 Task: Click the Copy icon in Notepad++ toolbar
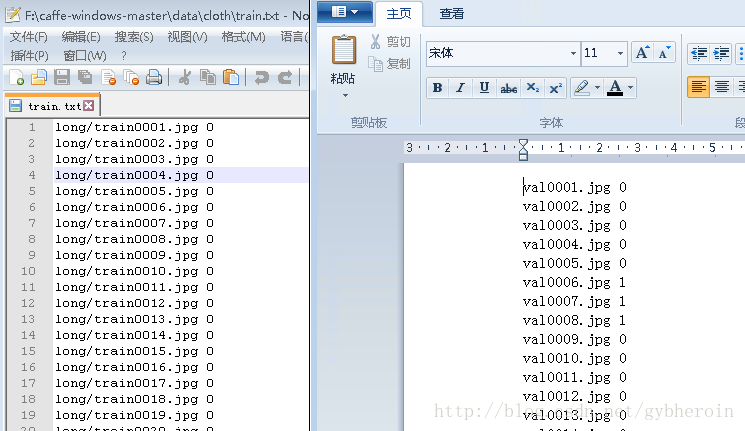coord(208,77)
